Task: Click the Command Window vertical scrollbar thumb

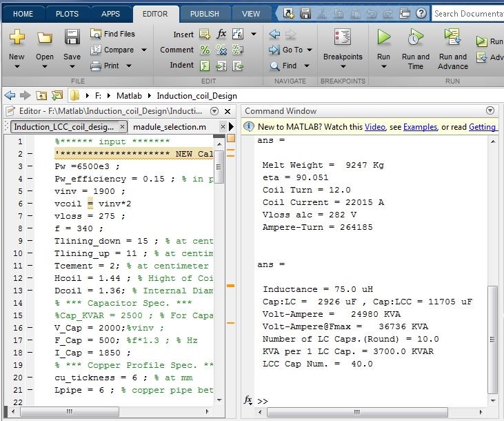Action: (492, 340)
